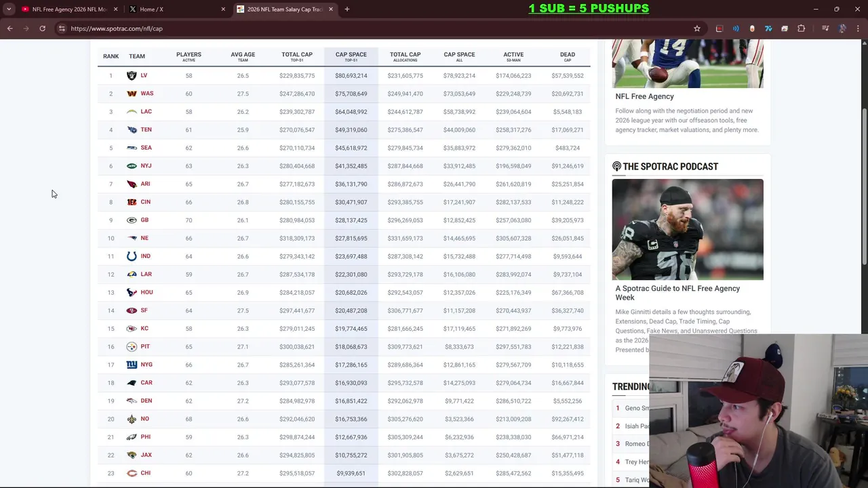Screen dimensions: 868x488
Task: Sort by ACTIVE 53-Man column header
Action: [x=513, y=56]
